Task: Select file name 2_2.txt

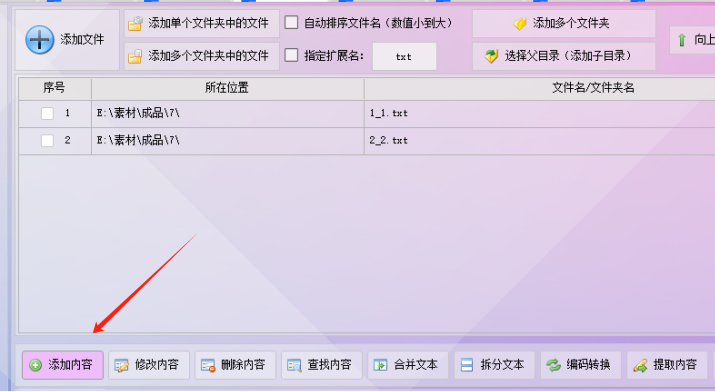Action: [389, 140]
